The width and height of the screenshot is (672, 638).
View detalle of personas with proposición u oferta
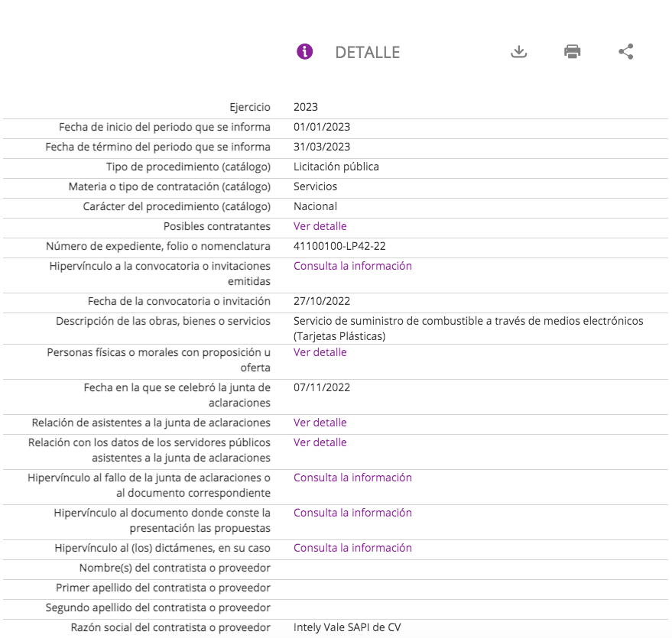pos(320,352)
